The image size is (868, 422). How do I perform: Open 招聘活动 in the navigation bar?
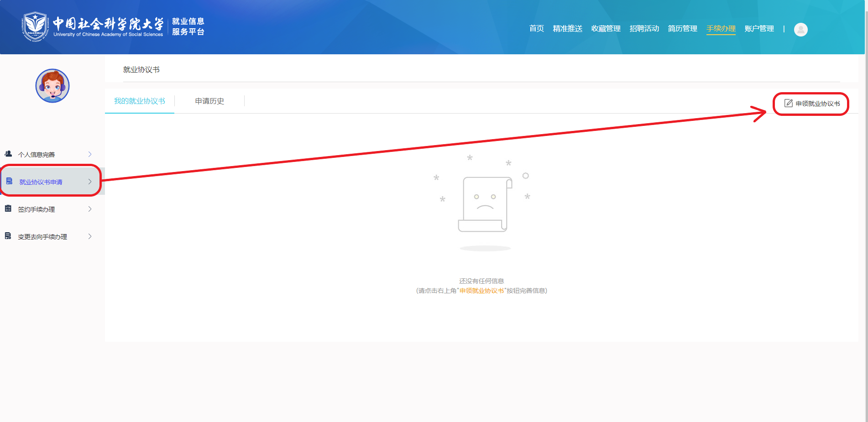coord(644,29)
